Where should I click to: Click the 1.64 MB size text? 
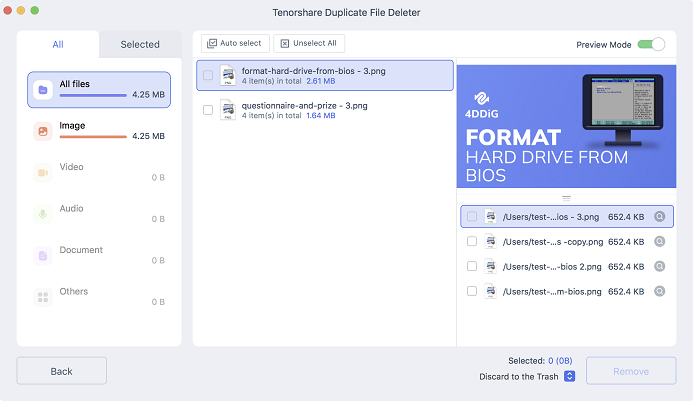[321, 115]
